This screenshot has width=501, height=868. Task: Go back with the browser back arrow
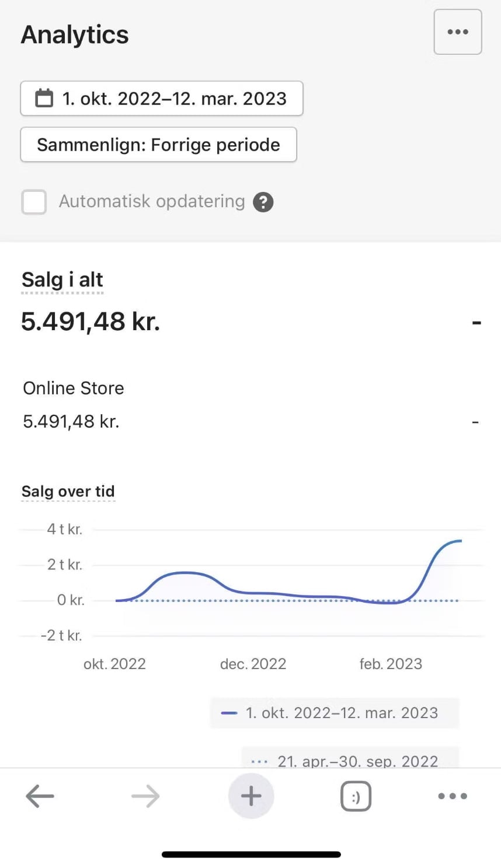(40, 796)
